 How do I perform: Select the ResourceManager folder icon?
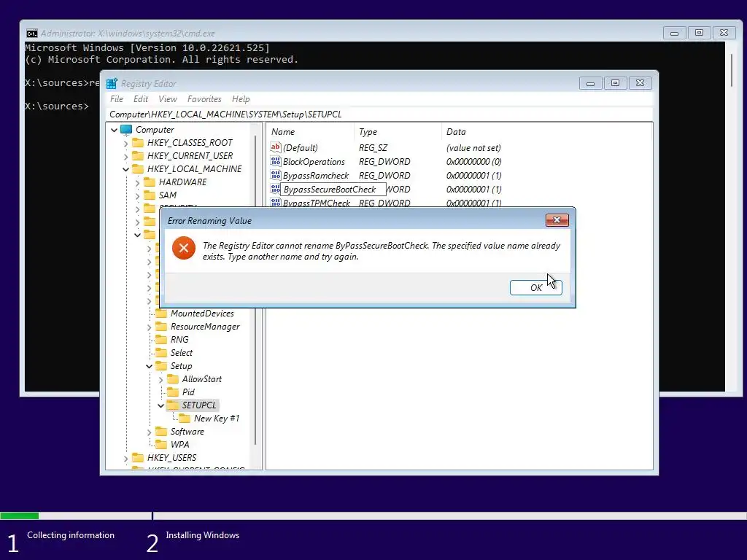pyautogui.click(x=161, y=326)
